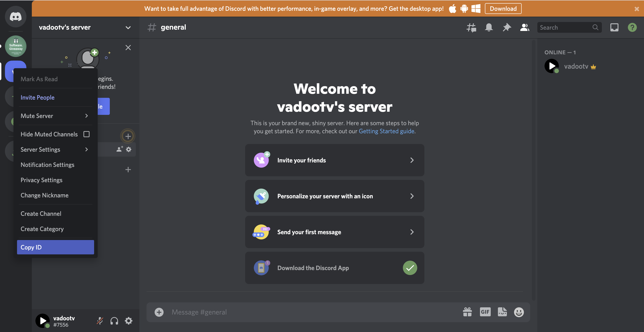Open Threads icon in channel header
Screen dimensions: 644x332
(471, 27)
